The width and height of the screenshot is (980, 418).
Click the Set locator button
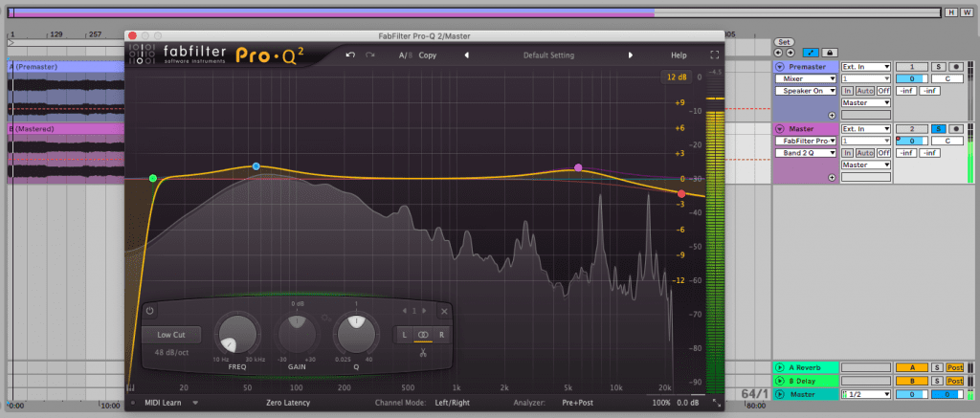[x=784, y=42]
